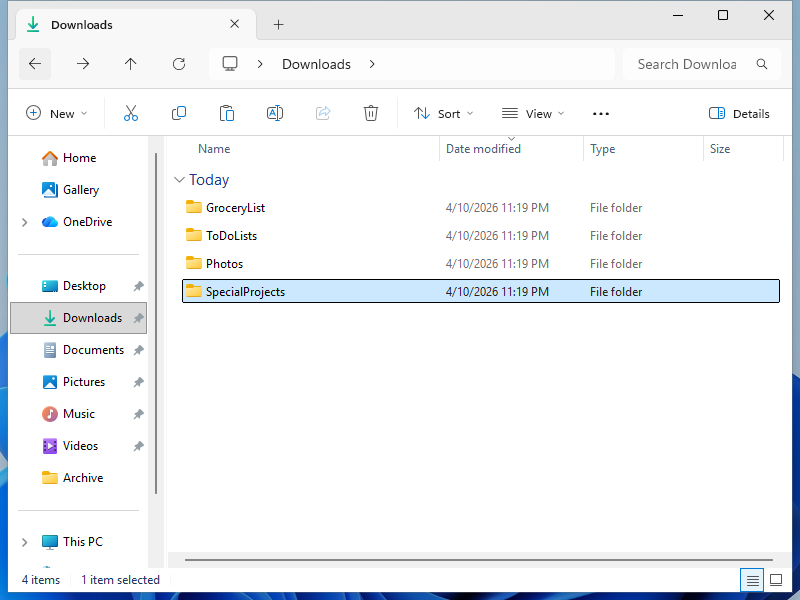Go back with the left arrow

(x=35, y=64)
